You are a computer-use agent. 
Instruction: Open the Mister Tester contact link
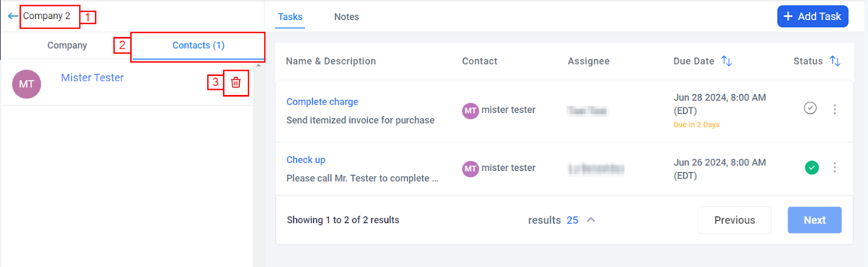click(92, 78)
